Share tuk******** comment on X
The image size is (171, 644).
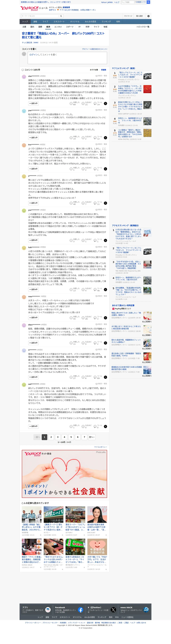click(105, 289)
